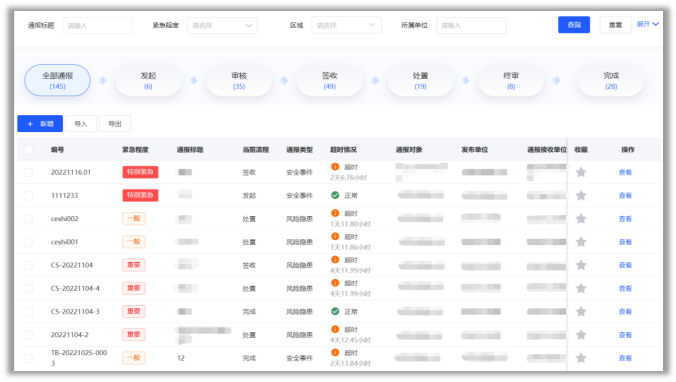Click the star icon for row 1111233
The height and width of the screenshot is (382, 676).
(581, 196)
